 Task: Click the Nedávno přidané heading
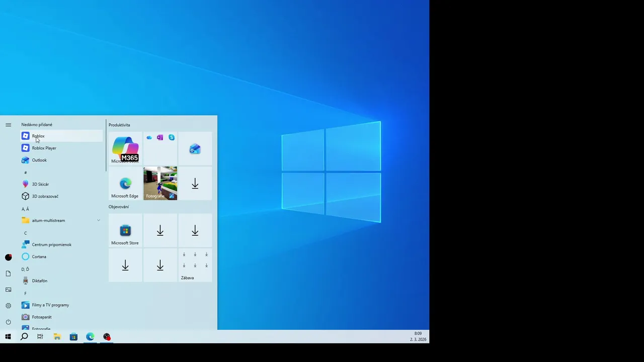pyautogui.click(x=37, y=125)
